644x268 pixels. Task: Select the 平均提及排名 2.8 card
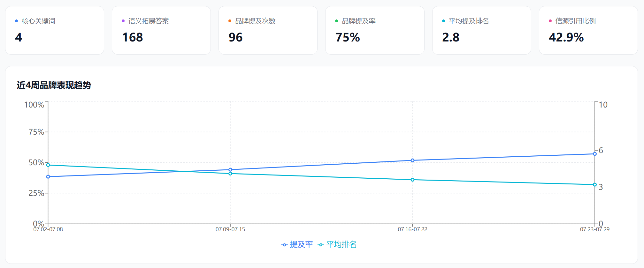point(482,30)
